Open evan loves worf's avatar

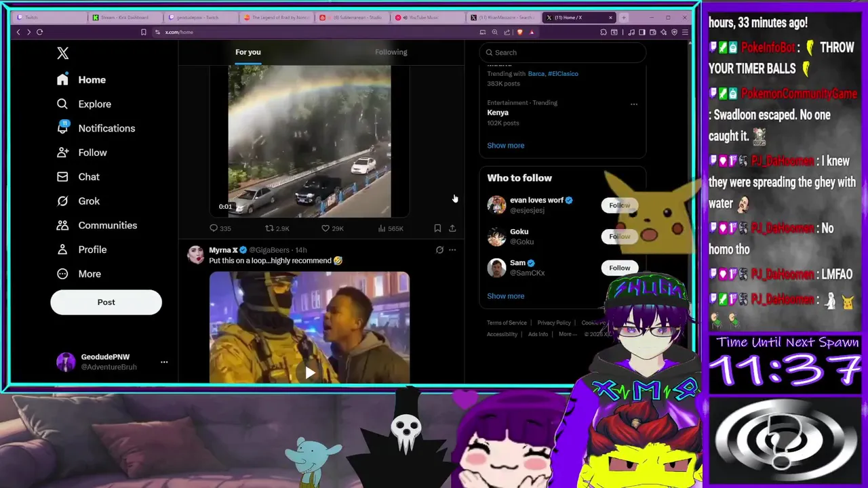[x=496, y=205]
